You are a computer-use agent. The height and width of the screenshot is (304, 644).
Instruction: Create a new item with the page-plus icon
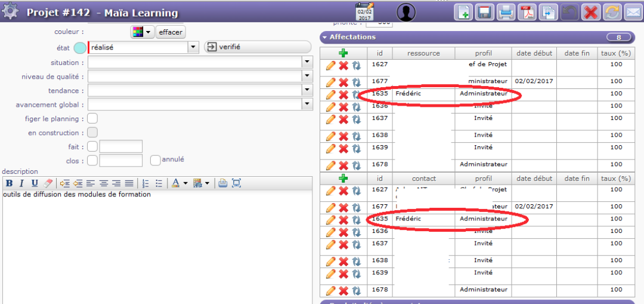click(x=463, y=13)
